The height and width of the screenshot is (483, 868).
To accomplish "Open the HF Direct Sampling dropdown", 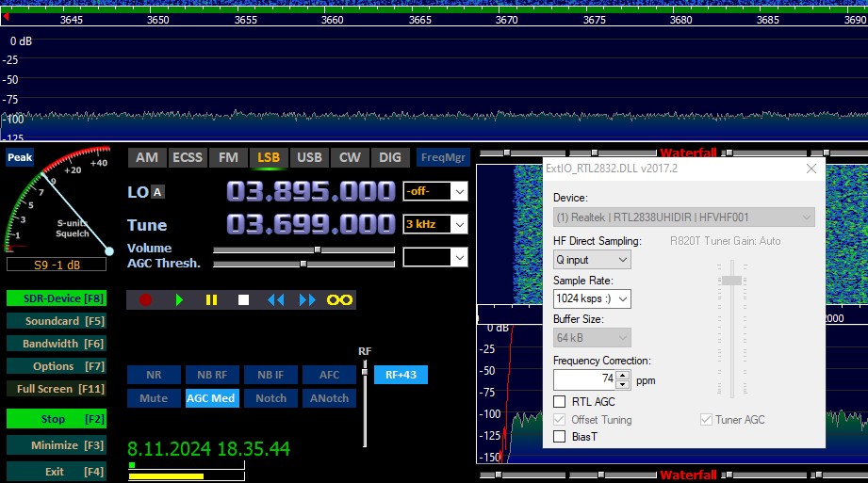I will (x=592, y=260).
